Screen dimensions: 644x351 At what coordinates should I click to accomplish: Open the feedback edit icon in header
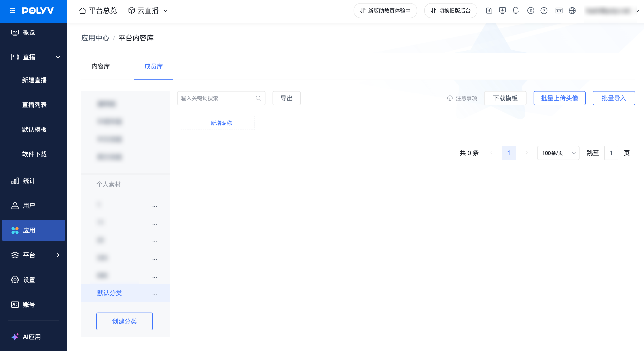pyautogui.click(x=489, y=11)
